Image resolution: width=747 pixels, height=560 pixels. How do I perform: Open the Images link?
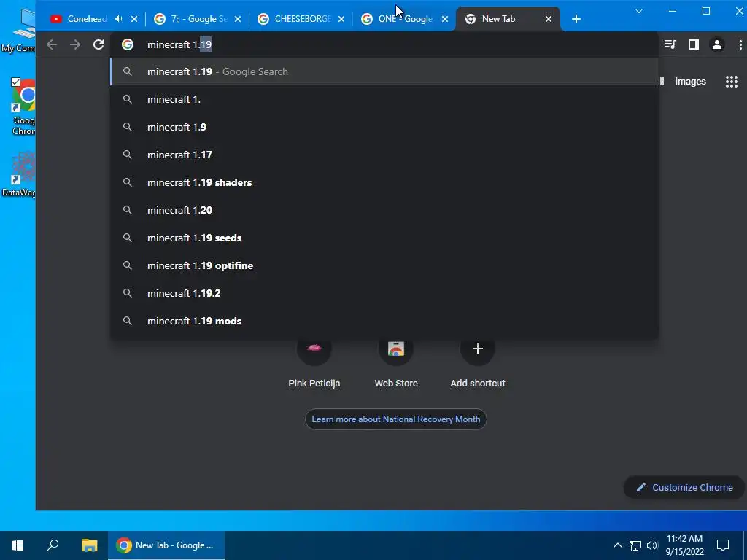tap(690, 82)
